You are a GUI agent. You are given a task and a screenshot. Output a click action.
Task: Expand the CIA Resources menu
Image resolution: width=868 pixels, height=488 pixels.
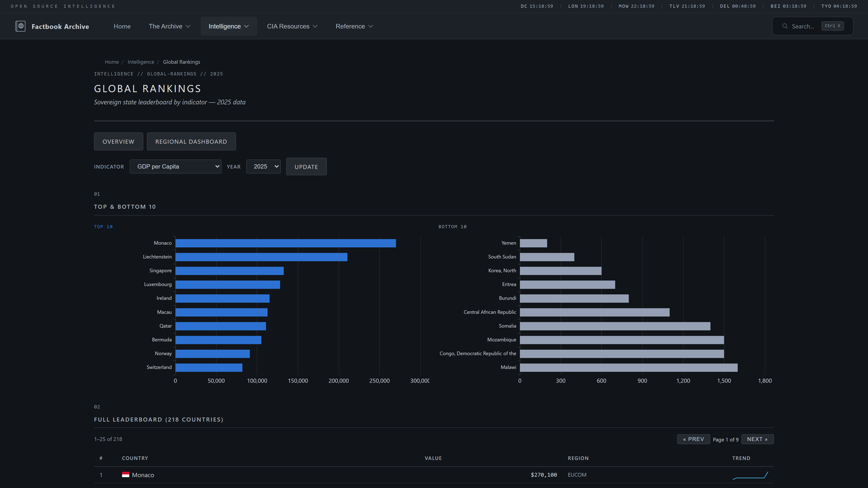tap(292, 26)
